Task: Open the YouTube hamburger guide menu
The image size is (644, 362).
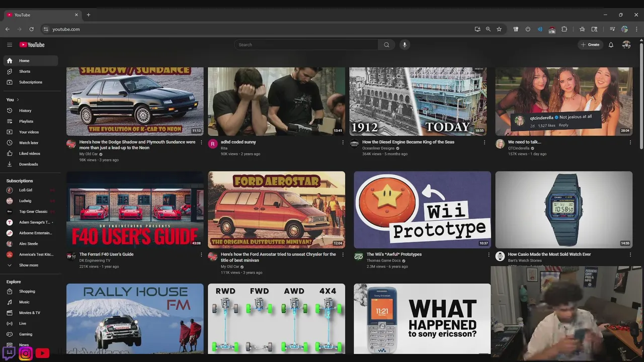Action: tap(10, 45)
